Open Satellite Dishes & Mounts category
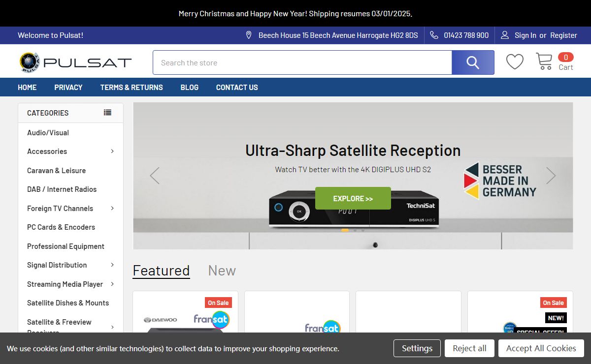The width and height of the screenshot is (591, 364). pos(68,303)
